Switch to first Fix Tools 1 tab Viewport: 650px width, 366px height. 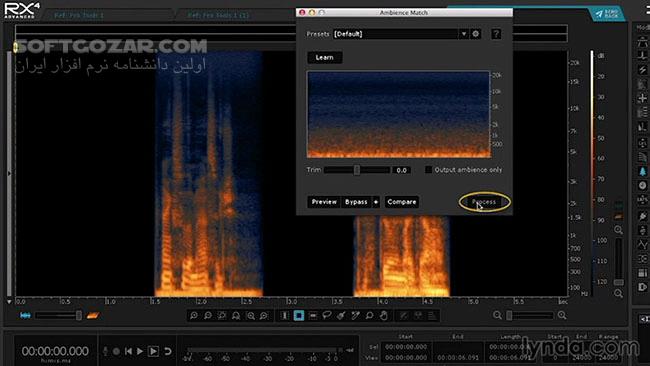pos(79,15)
